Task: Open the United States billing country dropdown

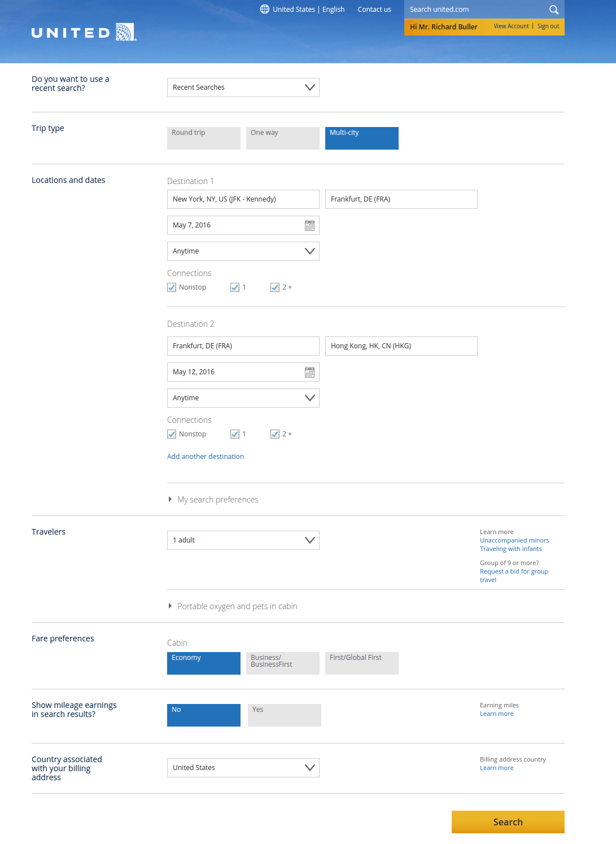Action: click(x=243, y=768)
